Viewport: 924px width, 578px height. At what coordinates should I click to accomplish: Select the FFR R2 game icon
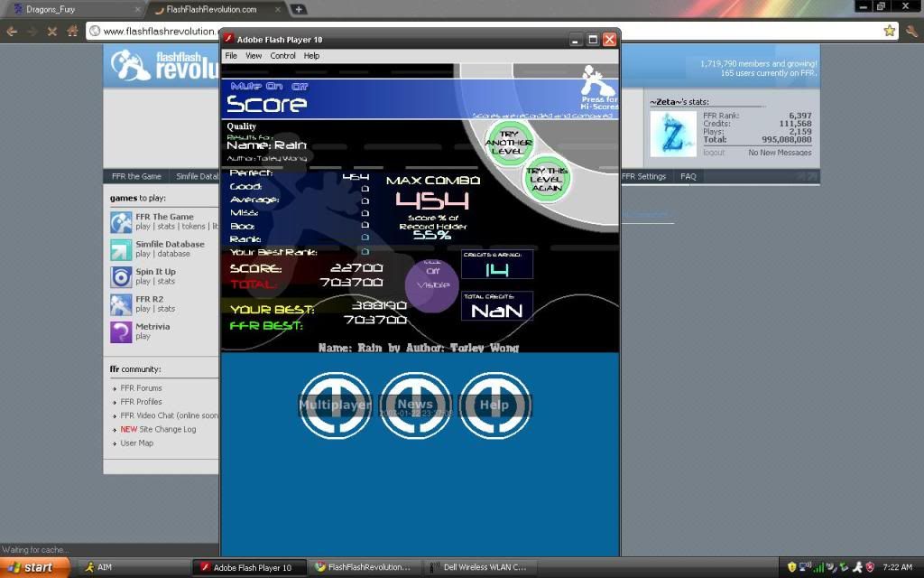pos(121,304)
